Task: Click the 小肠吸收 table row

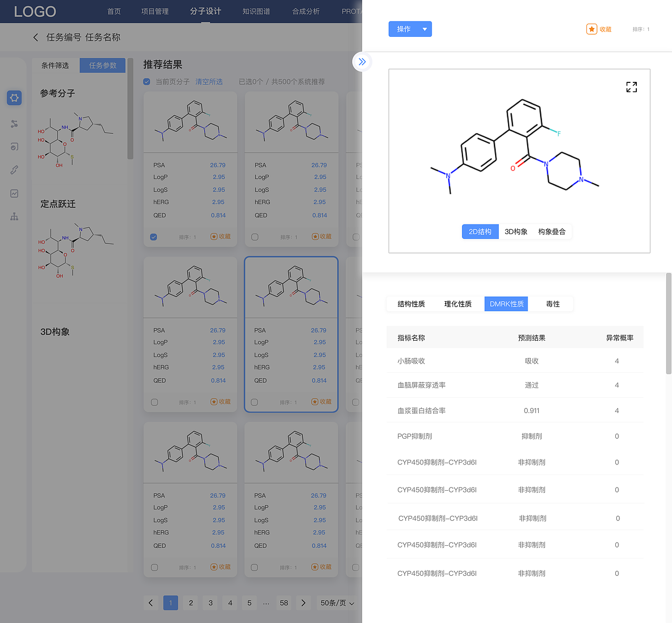Action: pos(515,361)
